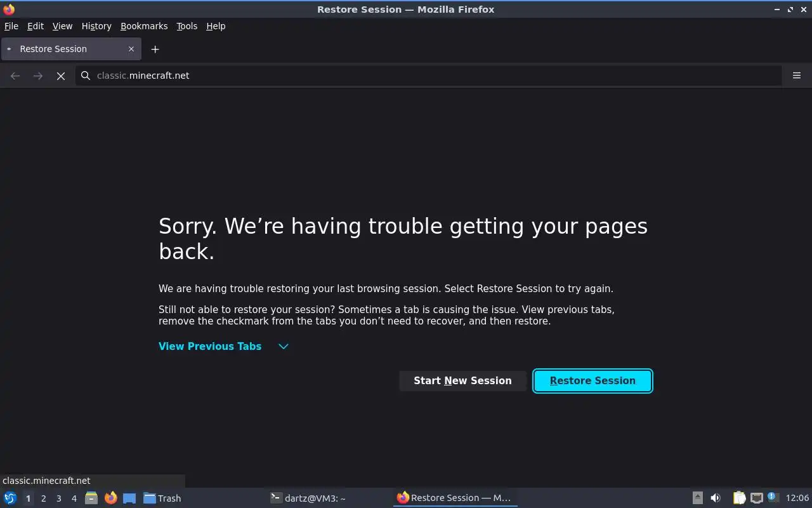Switch to virtual desktop 4
The image size is (812, 508).
(74, 498)
